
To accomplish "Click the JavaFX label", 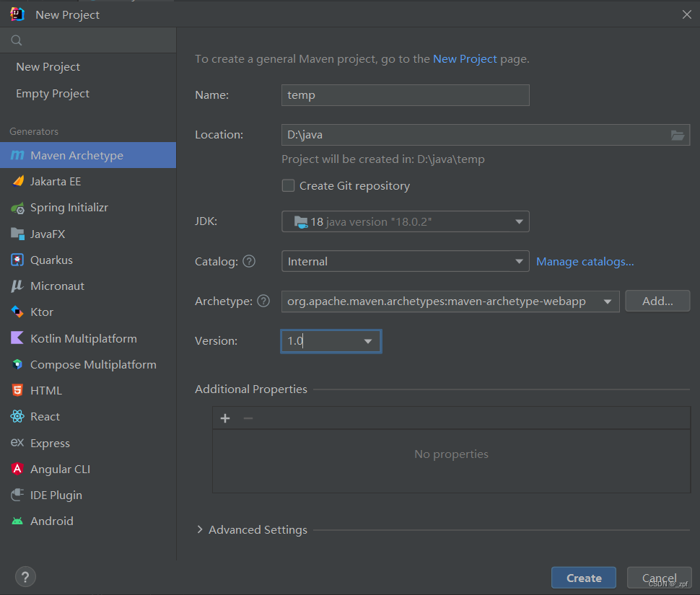I will pyautogui.click(x=48, y=234).
